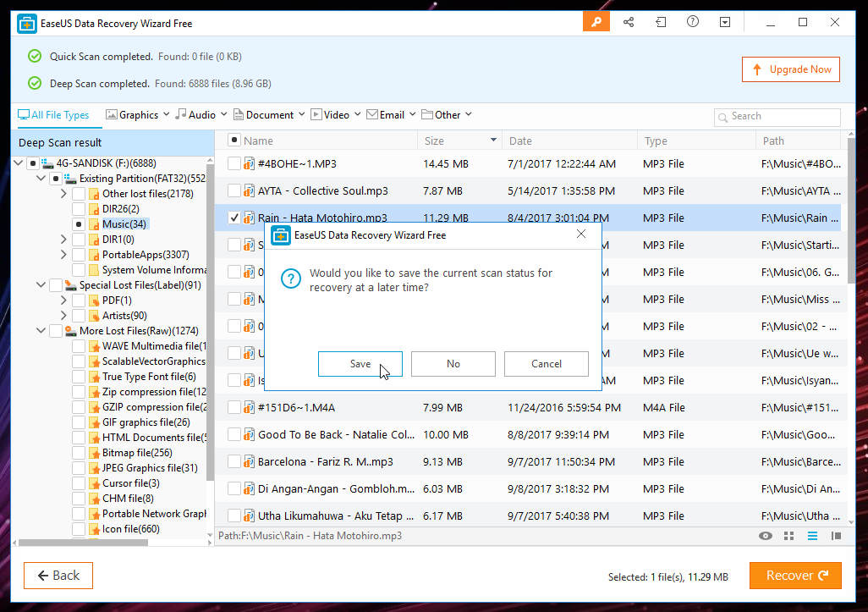This screenshot has width=868, height=612.
Task: Click the question icon in dialog
Action: tap(291, 278)
